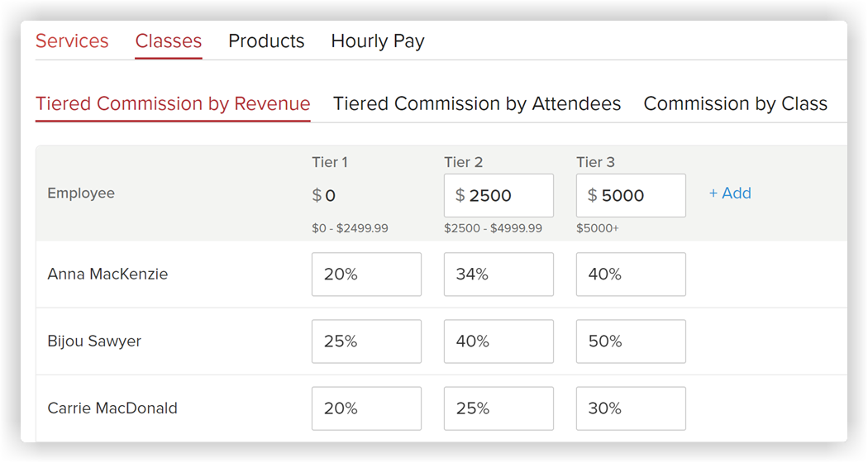Click the Bijou Sawyer employee name
The height and width of the screenshot is (463, 868).
[94, 341]
